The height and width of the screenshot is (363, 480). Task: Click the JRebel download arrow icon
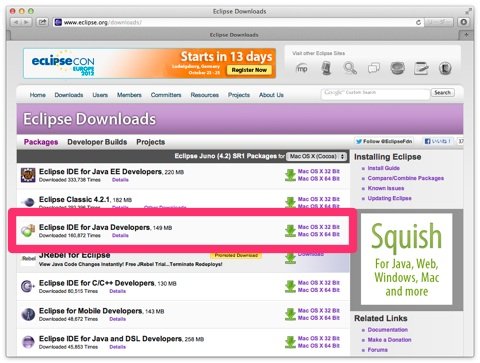coord(290,258)
